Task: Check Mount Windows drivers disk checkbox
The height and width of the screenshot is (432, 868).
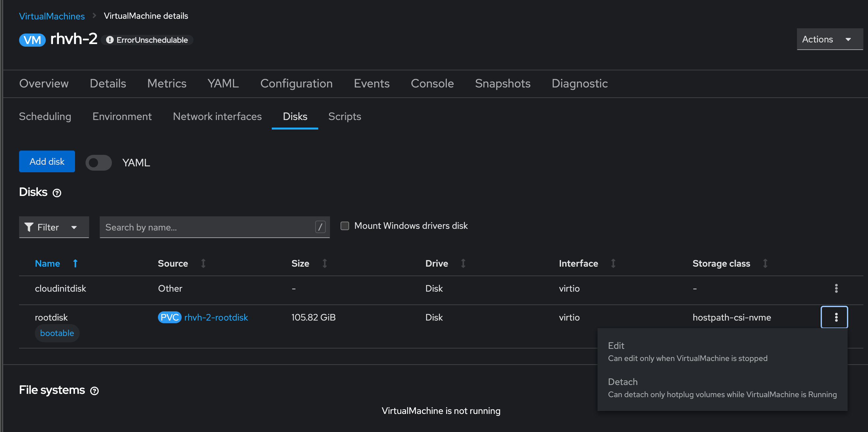Action: tap(345, 226)
